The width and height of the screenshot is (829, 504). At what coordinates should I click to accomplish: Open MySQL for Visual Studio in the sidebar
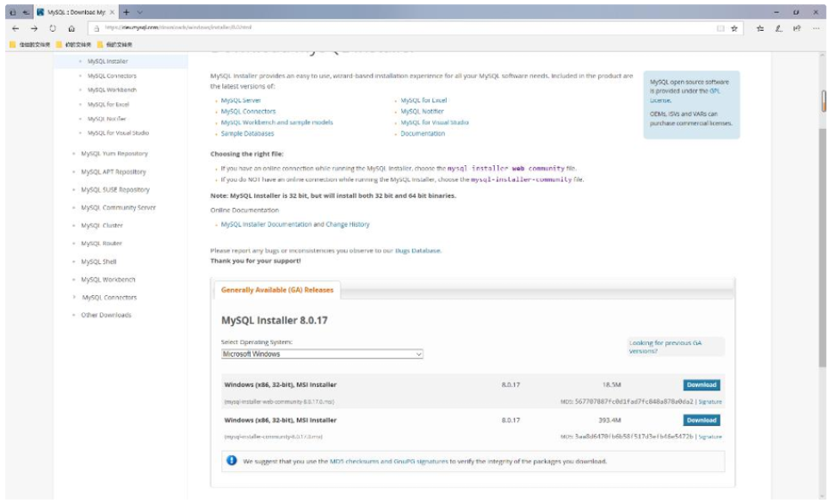click(x=118, y=133)
